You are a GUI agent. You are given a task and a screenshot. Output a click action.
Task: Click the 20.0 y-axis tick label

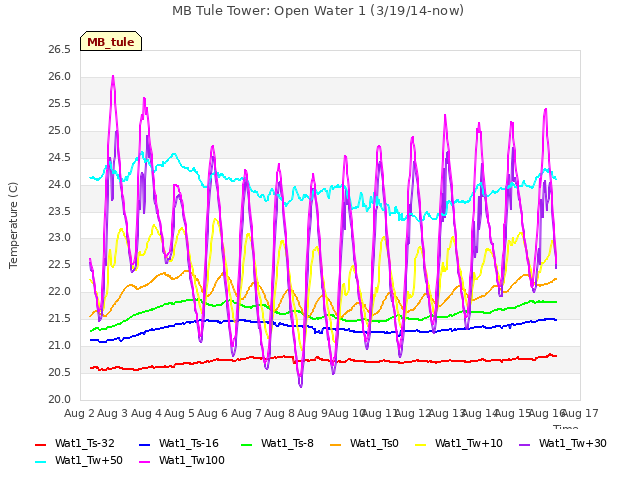click(x=60, y=400)
